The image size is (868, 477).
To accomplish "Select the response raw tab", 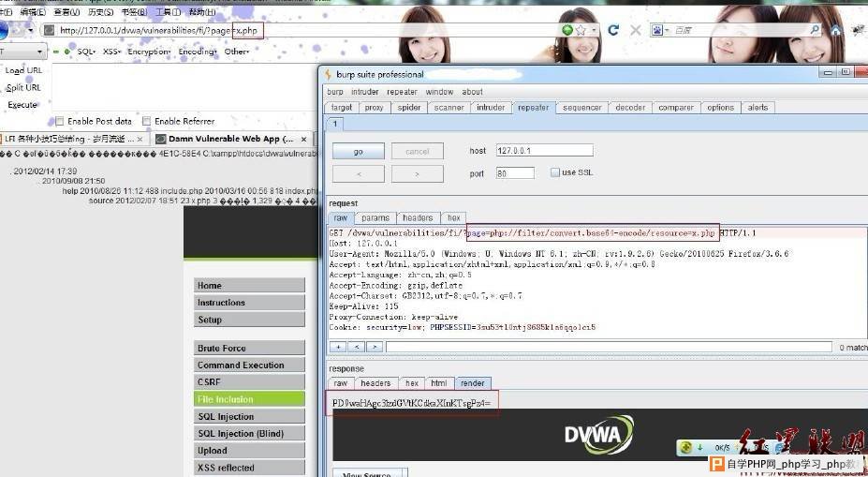I will pos(341,383).
